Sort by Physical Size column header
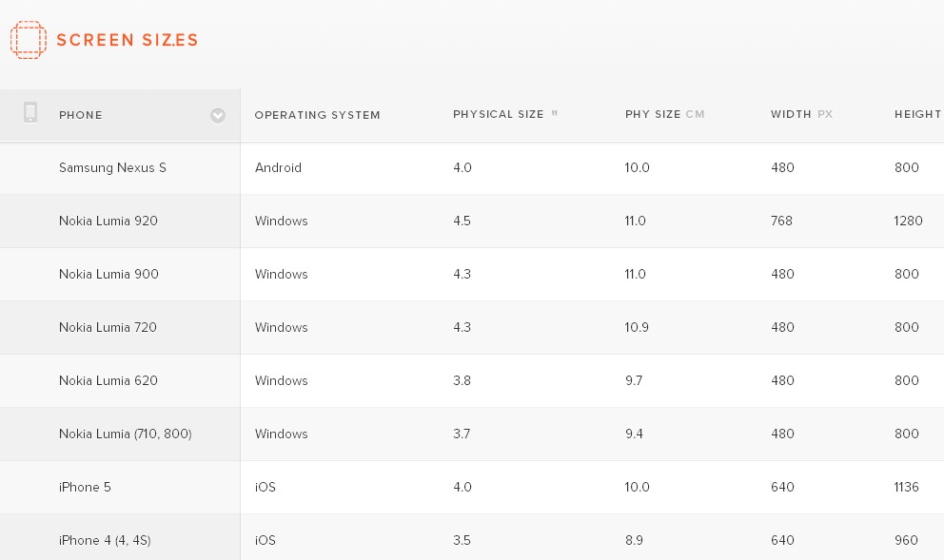 tap(498, 114)
